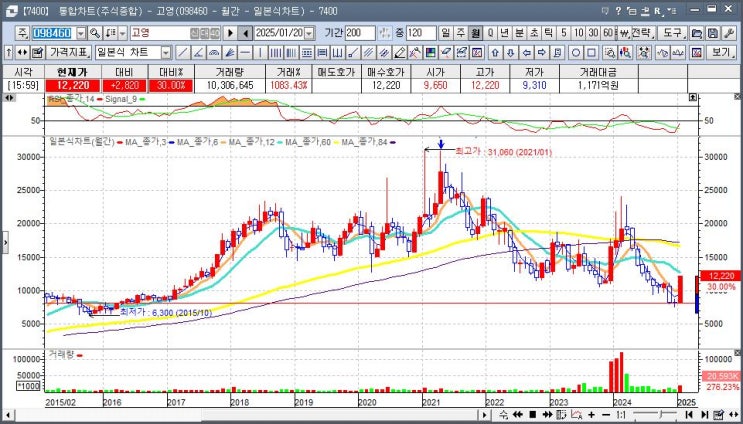The height and width of the screenshot is (424, 743).
Task: Jump to chart end with skip-last icon
Action: point(705,415)
